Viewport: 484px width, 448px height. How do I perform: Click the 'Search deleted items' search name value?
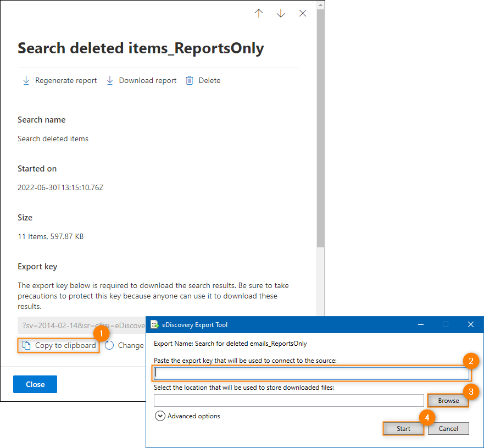coord(53,139)
